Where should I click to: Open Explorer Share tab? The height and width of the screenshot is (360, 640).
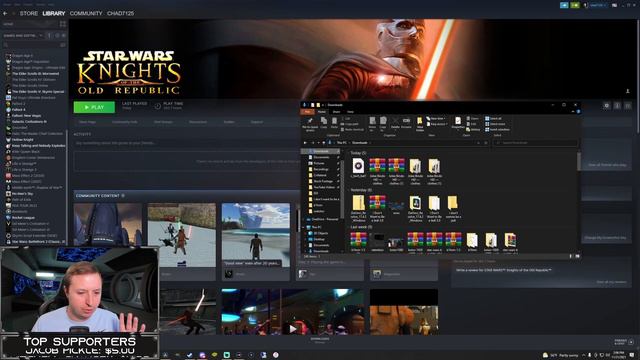coord(336,111)
